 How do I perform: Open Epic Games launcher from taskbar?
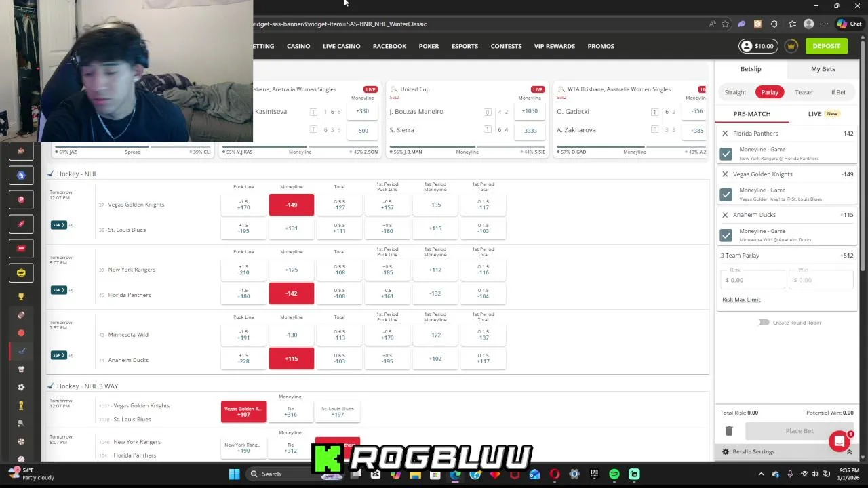pyautogui.click(x=595, y=474)
